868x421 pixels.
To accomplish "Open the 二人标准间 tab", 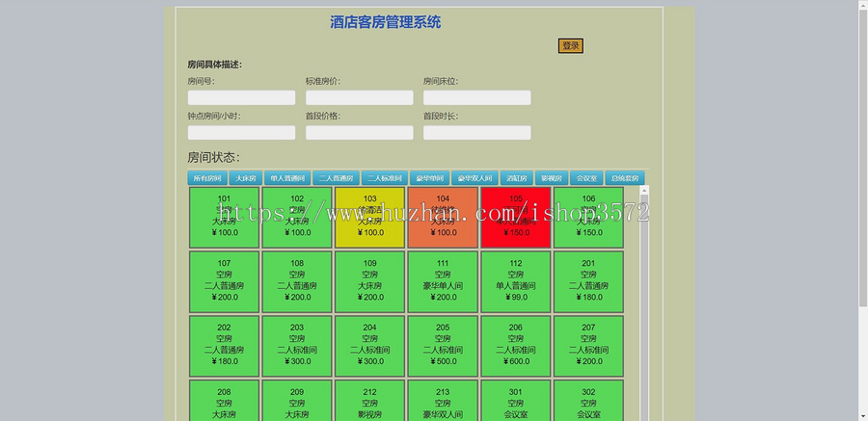I will [385, 178].
